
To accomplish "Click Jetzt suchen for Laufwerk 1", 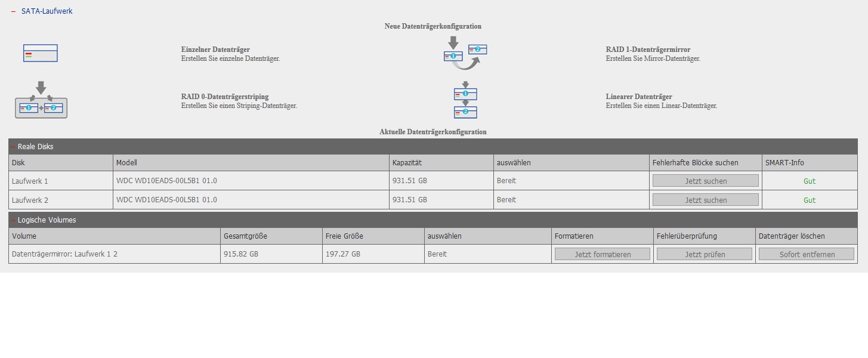I will pos(706,181).
